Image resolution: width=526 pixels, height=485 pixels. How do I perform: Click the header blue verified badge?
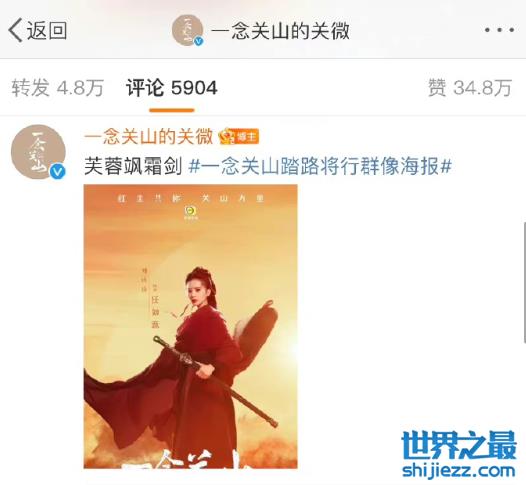[199, 41]
